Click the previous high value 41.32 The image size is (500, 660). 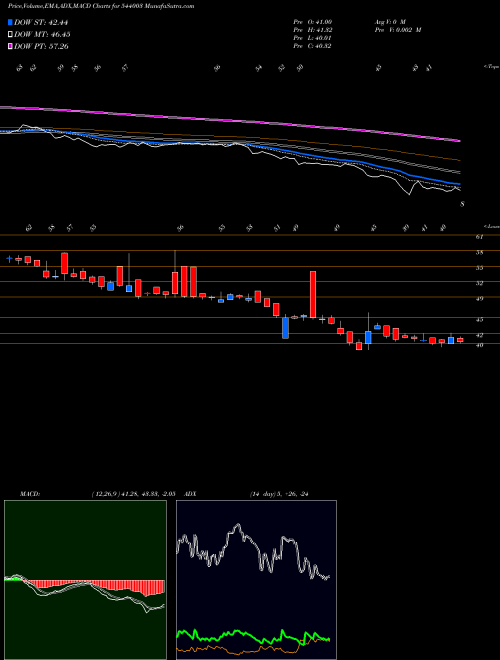click(x=322, y=30)
